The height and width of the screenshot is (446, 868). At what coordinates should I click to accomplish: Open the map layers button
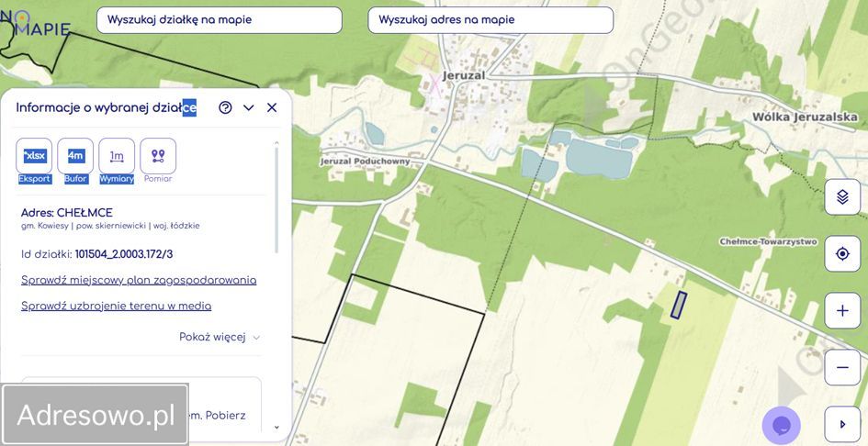tap(842, 197)
